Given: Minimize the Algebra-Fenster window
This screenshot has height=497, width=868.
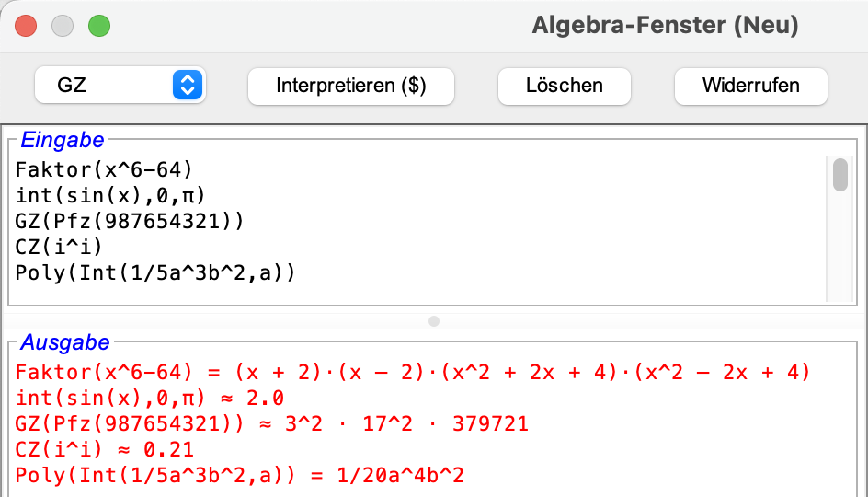Looking at the screenshot, I should (x=63, y=26).
